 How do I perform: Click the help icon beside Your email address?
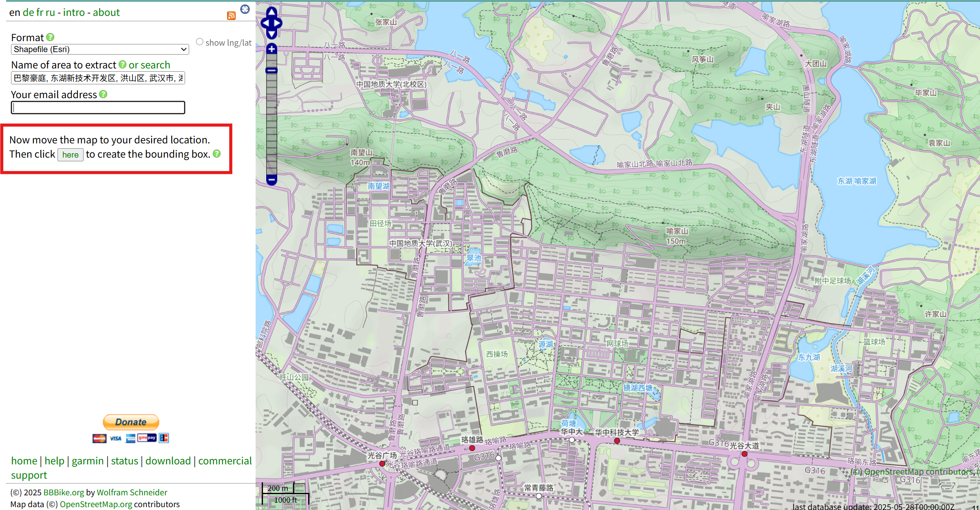(103, 94)
